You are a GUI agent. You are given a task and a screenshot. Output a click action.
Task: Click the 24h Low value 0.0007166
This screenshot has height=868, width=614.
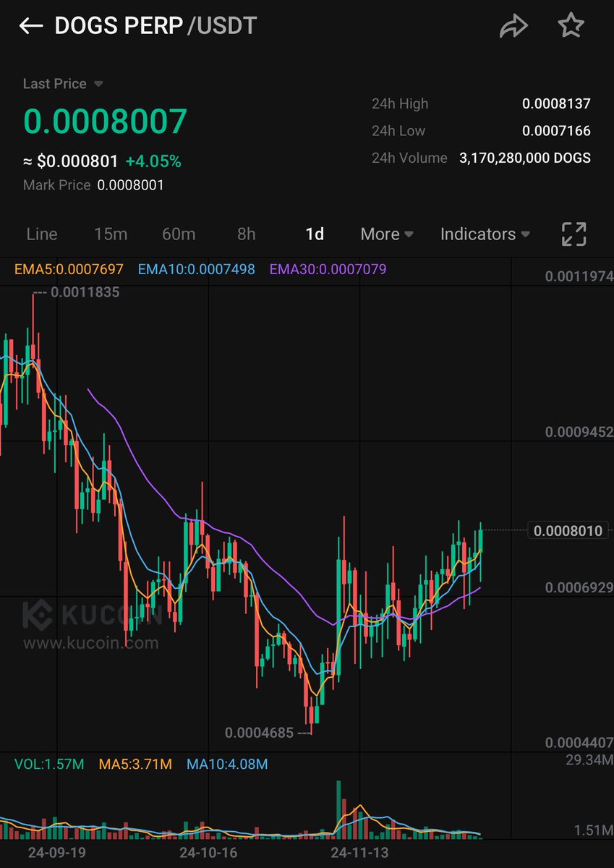tap(556, 131)
